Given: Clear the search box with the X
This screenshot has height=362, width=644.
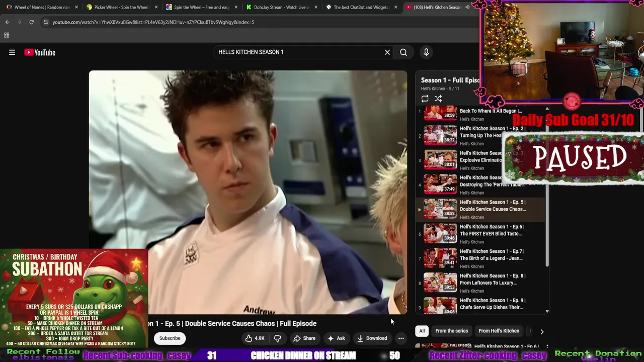Looking at the screenshot, I should 387,52.
